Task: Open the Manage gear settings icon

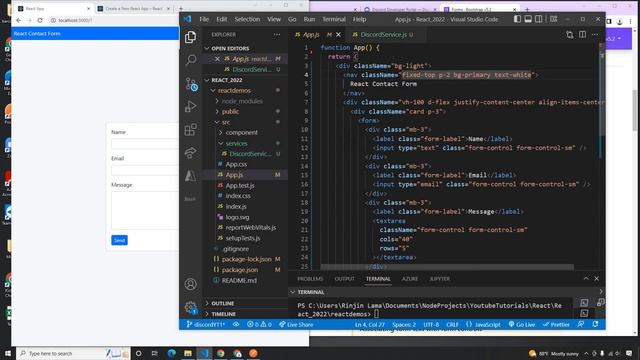Action: pos(191,307)
